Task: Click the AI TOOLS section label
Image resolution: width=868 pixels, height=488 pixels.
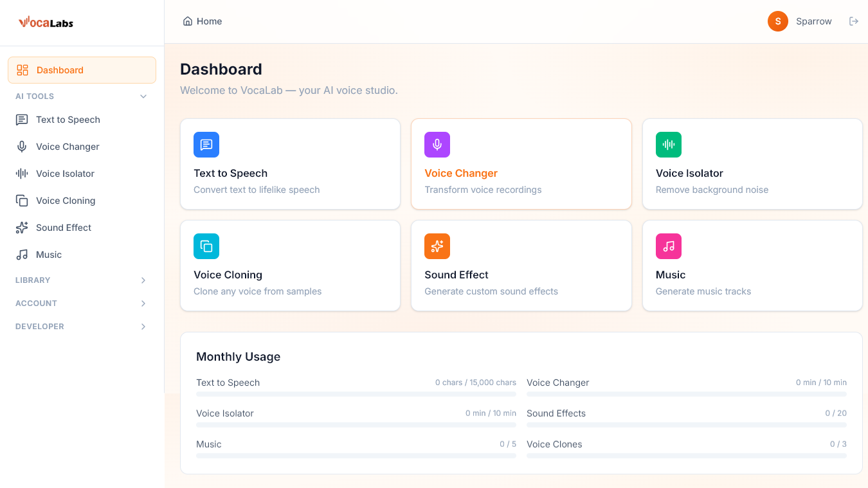Action: pyautogui.click(x=35, y=96)
